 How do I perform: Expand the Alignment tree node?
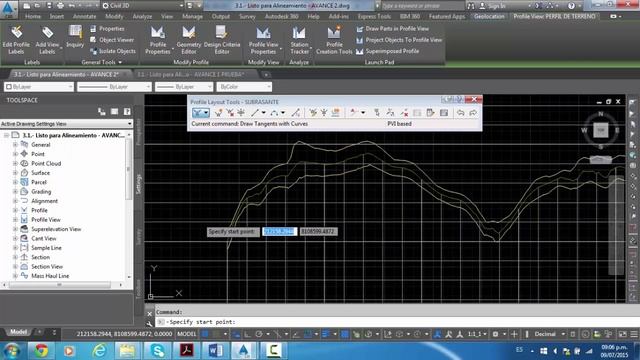(15, 201)
